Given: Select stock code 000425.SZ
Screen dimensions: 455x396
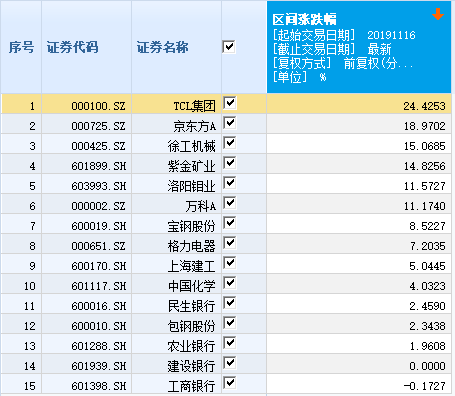Looking at the screenshot, I should click(98, 146).
